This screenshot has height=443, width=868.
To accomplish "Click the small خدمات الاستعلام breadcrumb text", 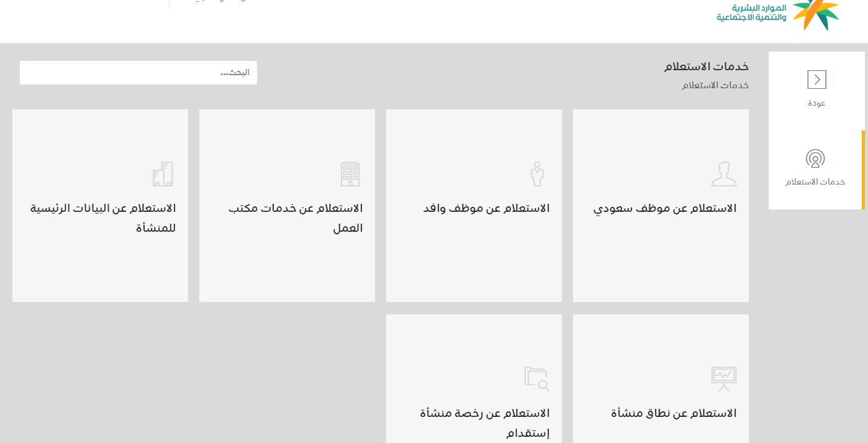I will (715, 85).
